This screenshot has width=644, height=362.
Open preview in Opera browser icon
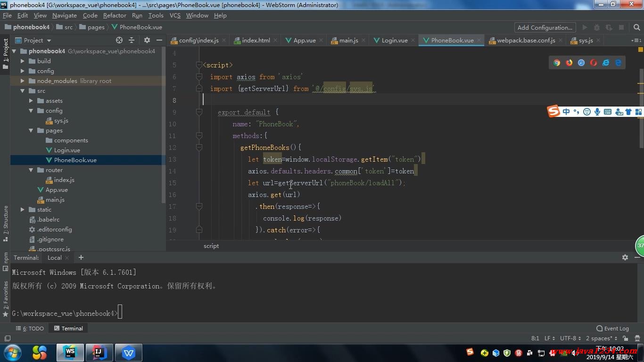594,63
